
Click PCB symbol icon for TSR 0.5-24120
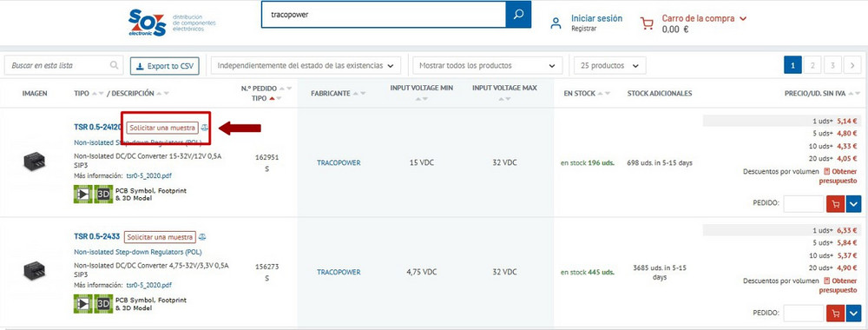click(83, 195)
